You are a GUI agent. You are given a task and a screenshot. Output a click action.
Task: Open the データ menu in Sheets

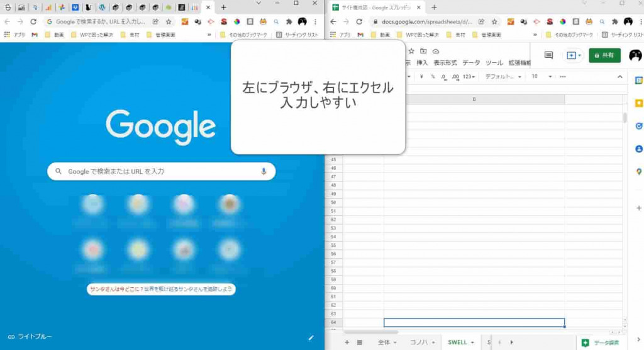coord(471,62)
